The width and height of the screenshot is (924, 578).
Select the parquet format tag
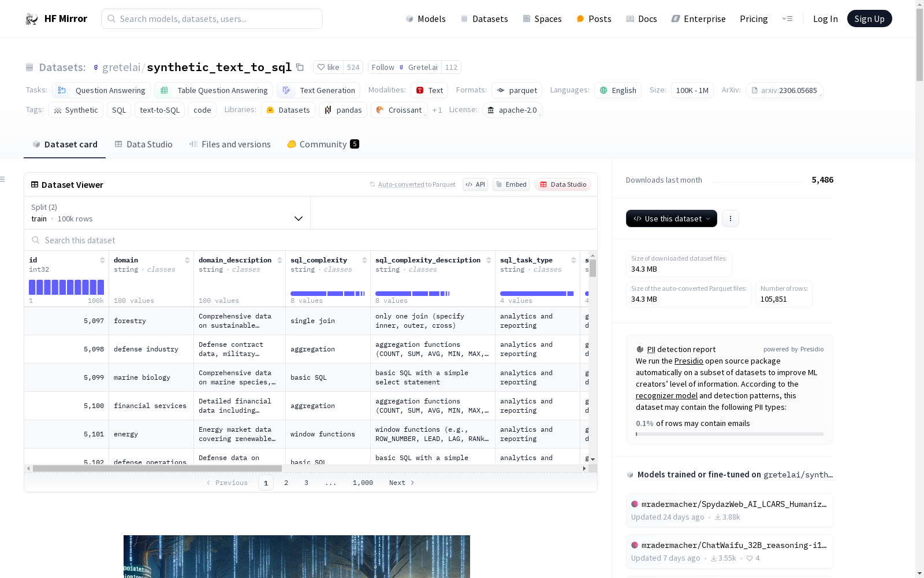pyautogui.click(x=517, y=90)
